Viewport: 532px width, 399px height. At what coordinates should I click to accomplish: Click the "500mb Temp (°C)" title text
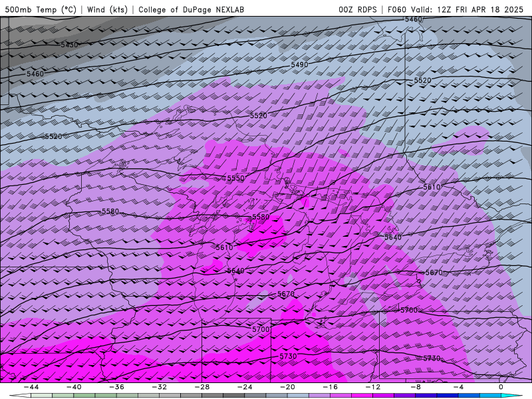coord(41,9)
